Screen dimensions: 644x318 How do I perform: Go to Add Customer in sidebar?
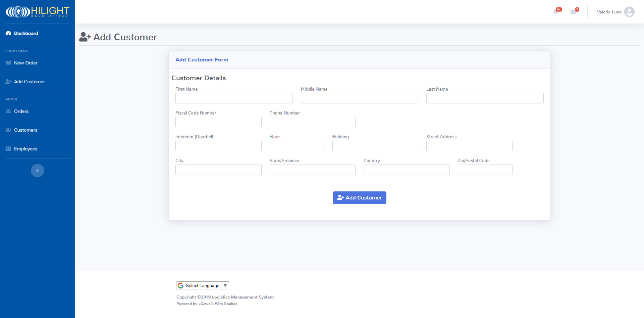point(29,82)
